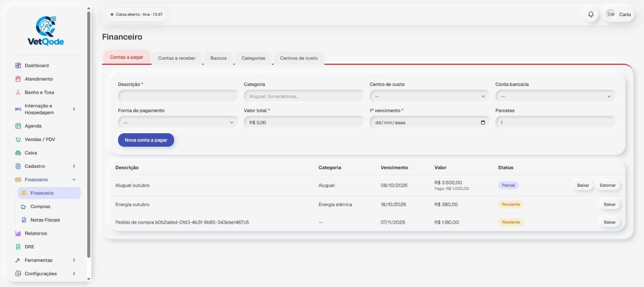Open the date picker calendar icon

[x=483, y=123]
